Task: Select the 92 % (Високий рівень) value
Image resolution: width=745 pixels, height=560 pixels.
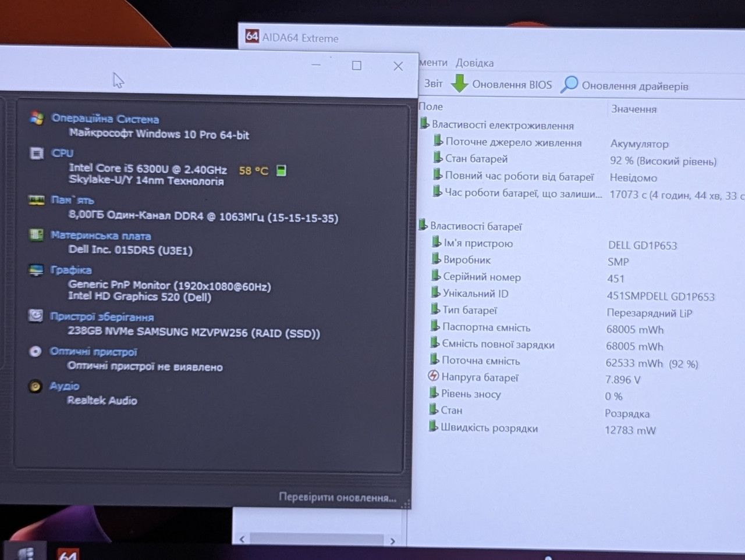Action: [663, 161]
